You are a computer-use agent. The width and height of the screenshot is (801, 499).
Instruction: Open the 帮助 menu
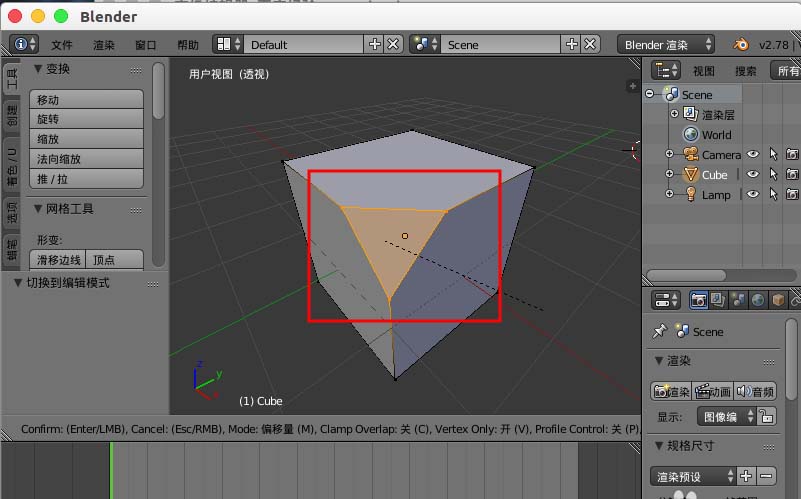[187, 45]
